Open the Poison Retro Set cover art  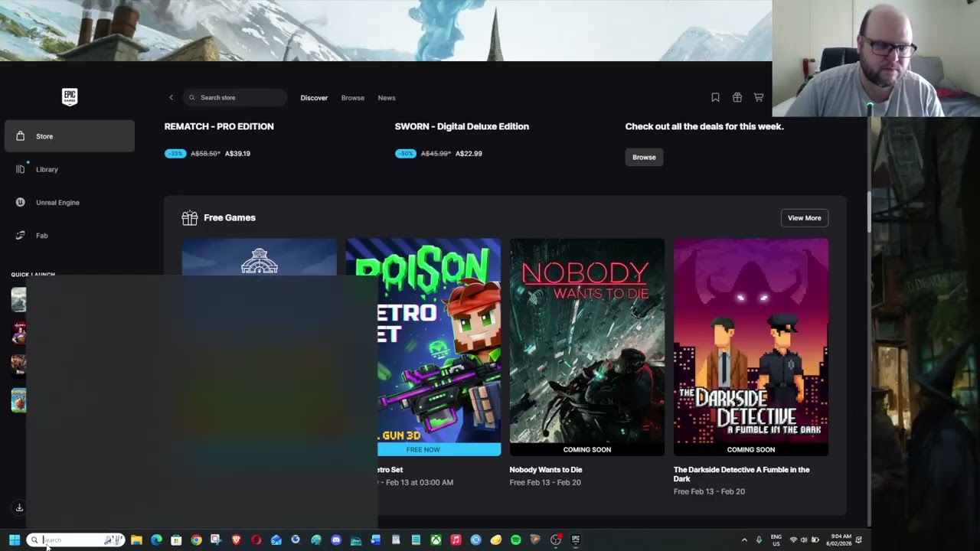click(439, 341)
